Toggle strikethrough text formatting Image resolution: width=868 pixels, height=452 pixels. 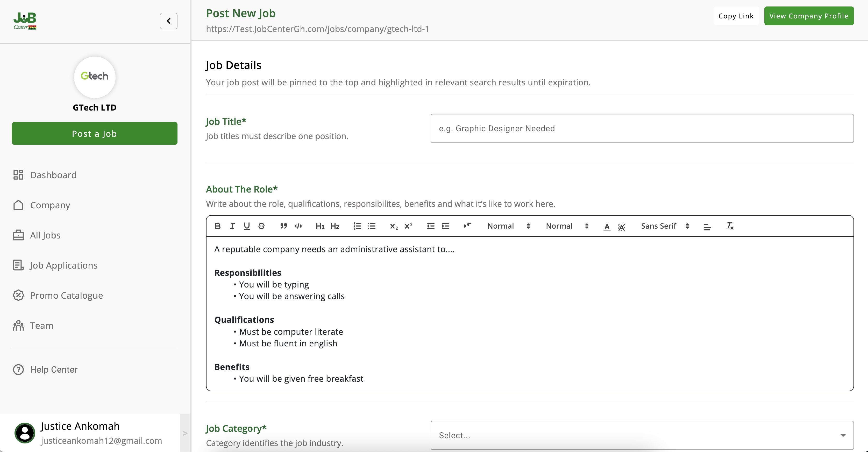(261, 226)
